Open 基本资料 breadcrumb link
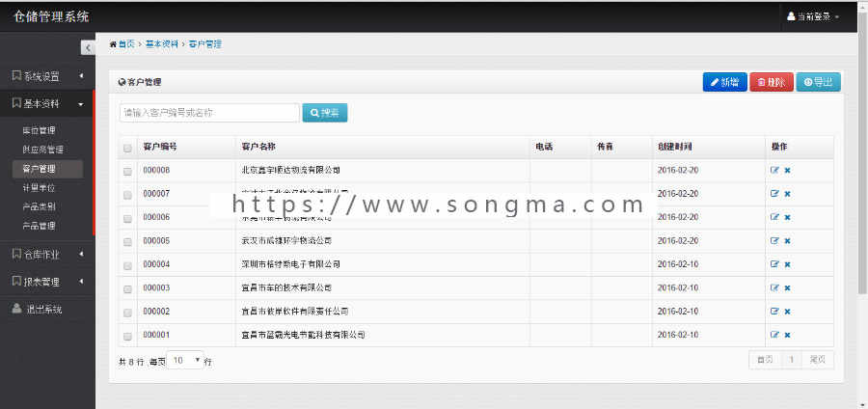The image size is (868, 409). click(x=162, y=44)
